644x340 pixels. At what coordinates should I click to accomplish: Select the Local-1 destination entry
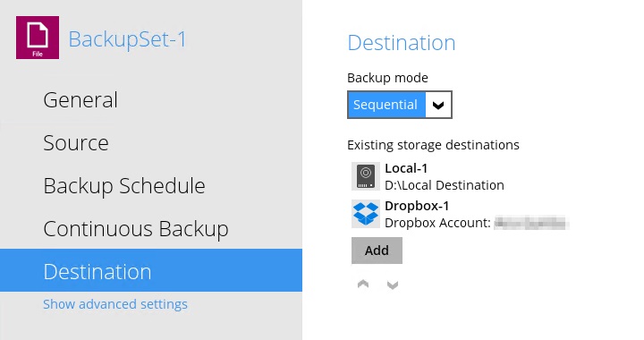(x=428, y=176)
